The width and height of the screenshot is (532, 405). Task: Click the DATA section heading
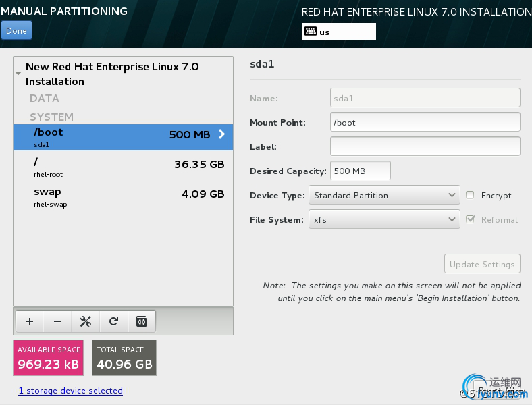pyautogui.click(x=45, y=99)
